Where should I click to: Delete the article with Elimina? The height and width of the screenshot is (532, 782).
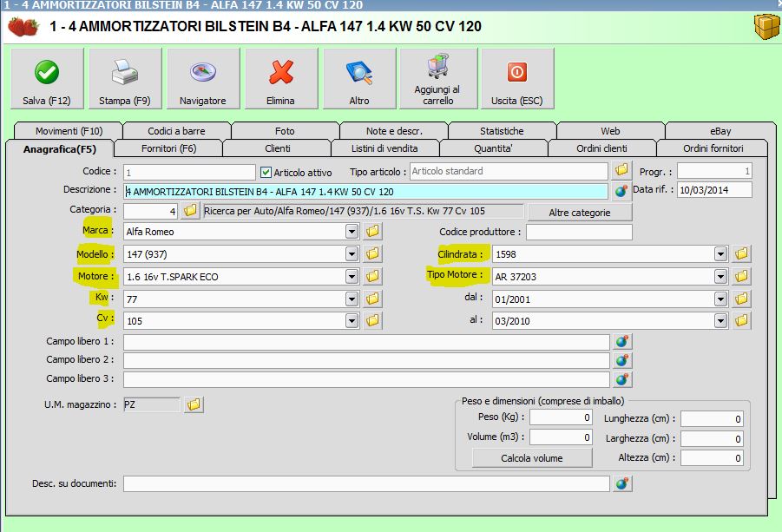pos(281,78)
